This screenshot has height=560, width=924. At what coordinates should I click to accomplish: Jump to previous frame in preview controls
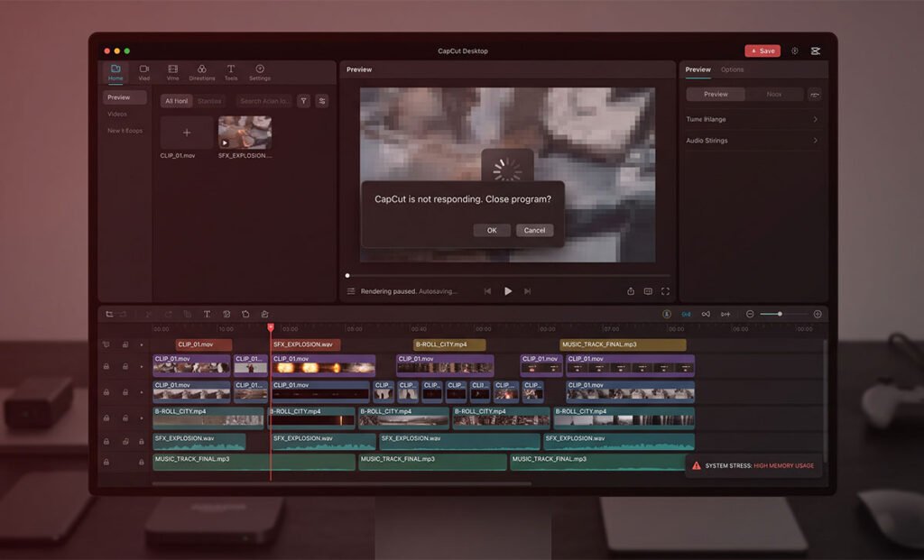[x=487, y=291]
